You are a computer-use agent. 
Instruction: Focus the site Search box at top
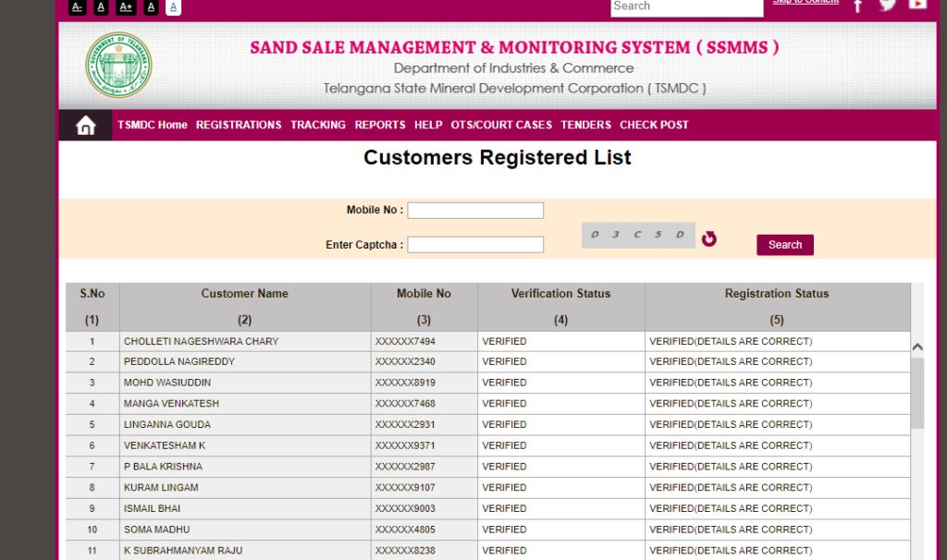click(687, 7)
